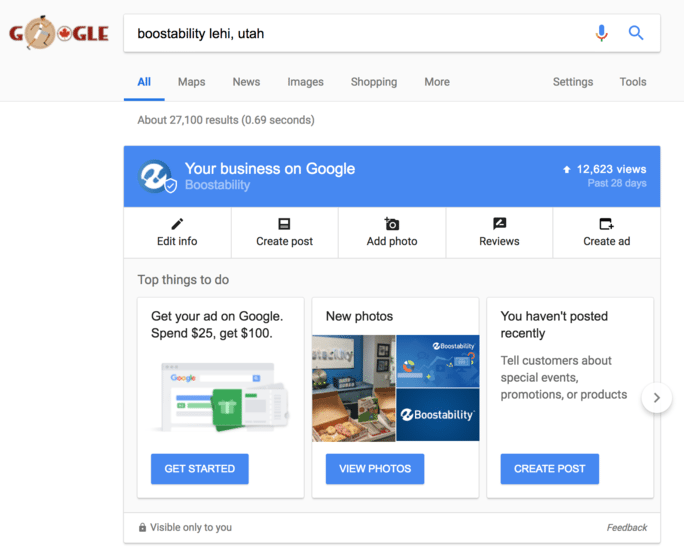Click the Reviews speech bubble icon

(499, 224)
